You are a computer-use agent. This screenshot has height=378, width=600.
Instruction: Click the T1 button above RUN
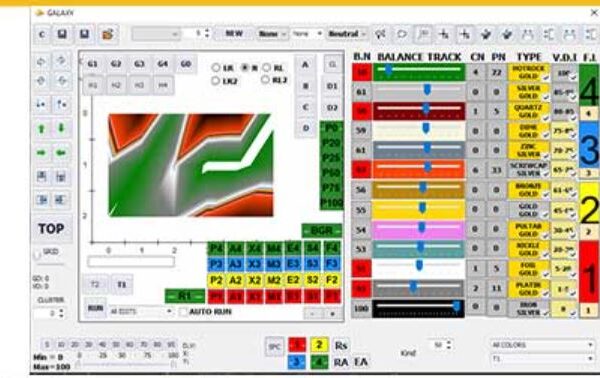(122, 285)
